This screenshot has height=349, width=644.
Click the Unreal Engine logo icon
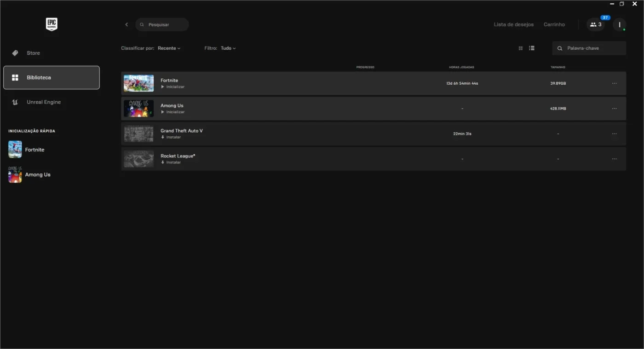15,102
